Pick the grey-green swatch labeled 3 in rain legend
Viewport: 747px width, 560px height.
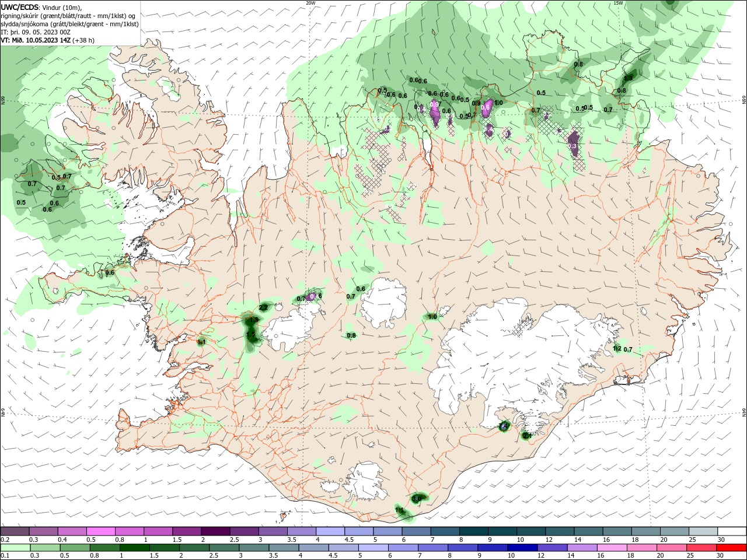253,548
